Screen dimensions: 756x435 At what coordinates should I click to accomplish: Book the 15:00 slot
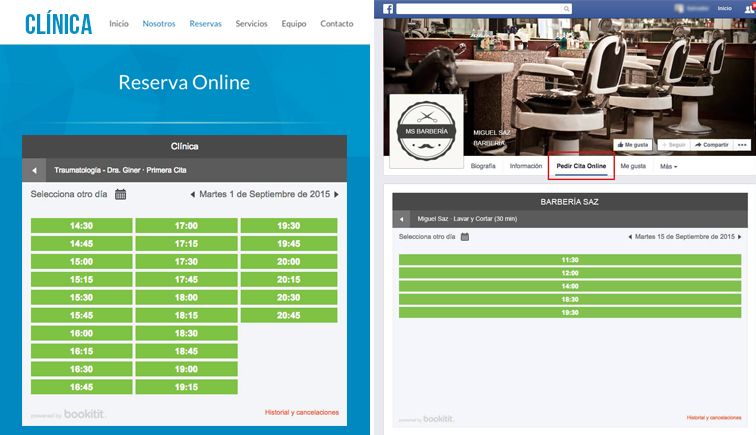(x=81, y=261)
